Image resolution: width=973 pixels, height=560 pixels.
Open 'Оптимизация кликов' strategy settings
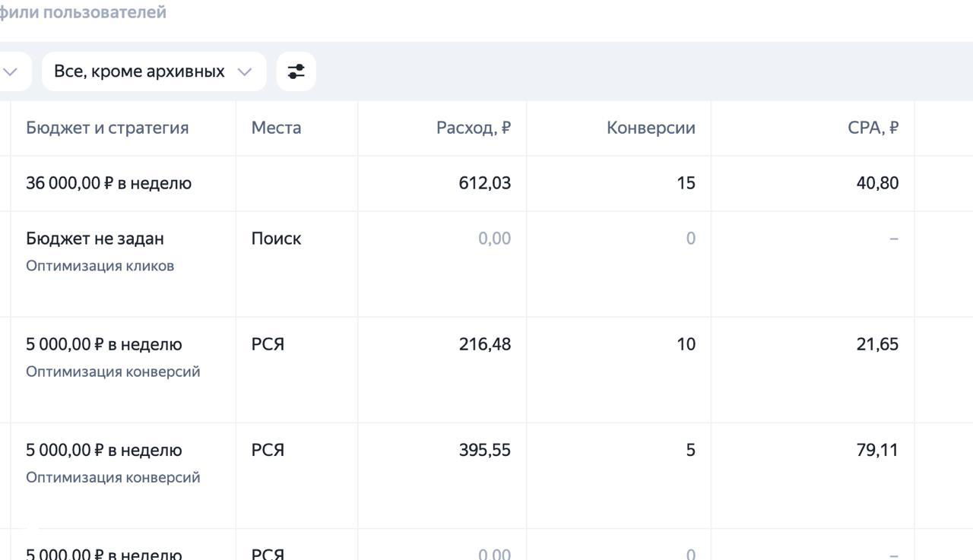pos(100,264)
